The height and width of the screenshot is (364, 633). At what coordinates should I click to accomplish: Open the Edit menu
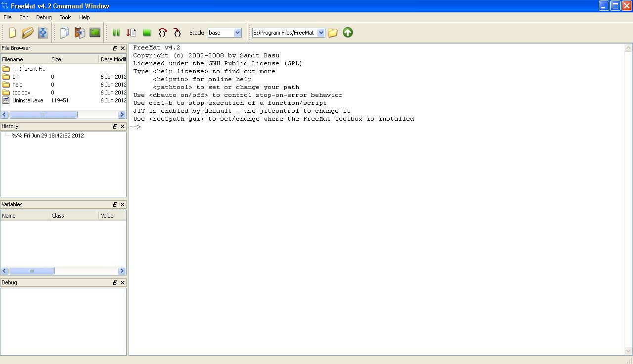(x=24, y=17)
